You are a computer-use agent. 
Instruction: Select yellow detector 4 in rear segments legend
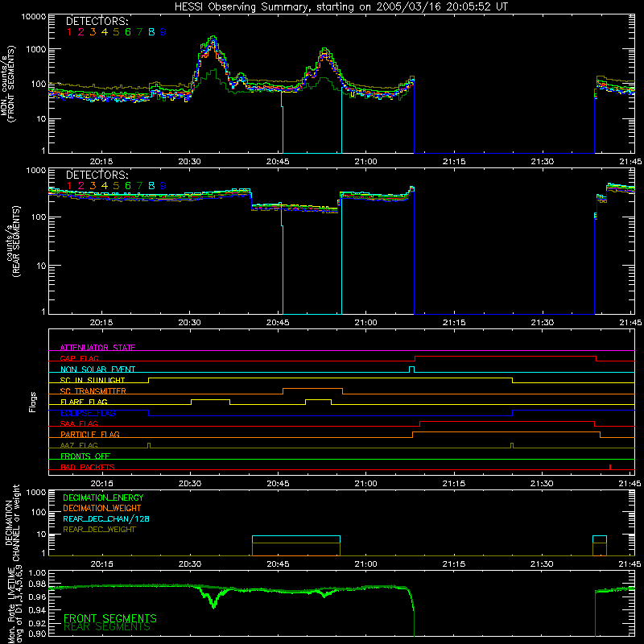[x=105, y=186]
